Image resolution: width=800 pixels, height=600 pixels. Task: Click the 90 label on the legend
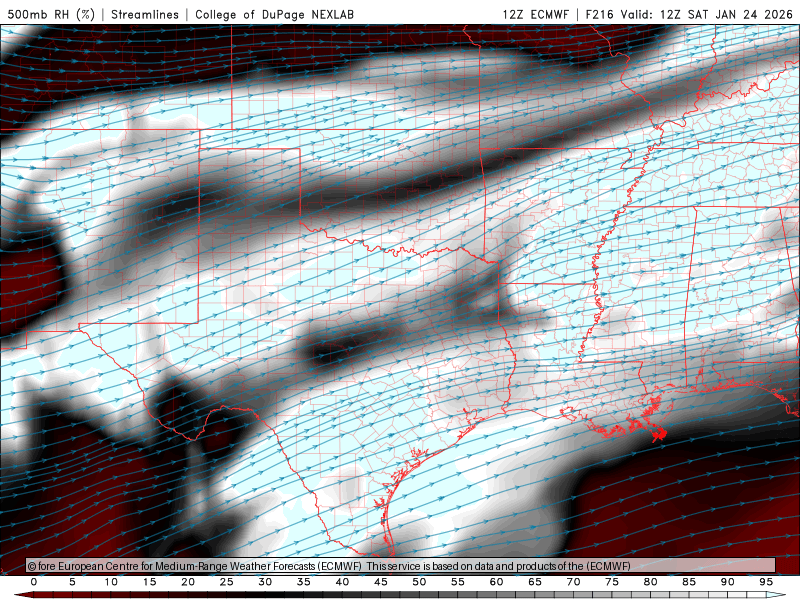pos(728,582)
